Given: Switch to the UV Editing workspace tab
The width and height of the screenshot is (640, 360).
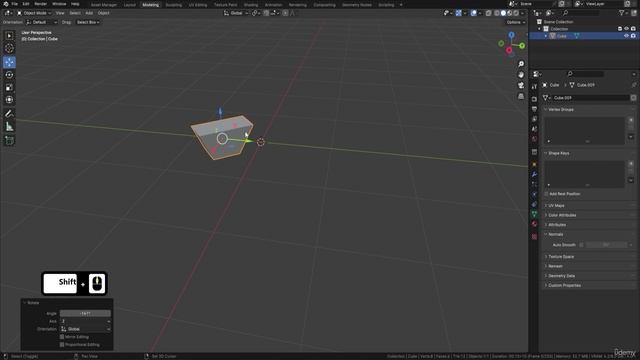Looking at the screenshot, I should (x=198, y=5).
